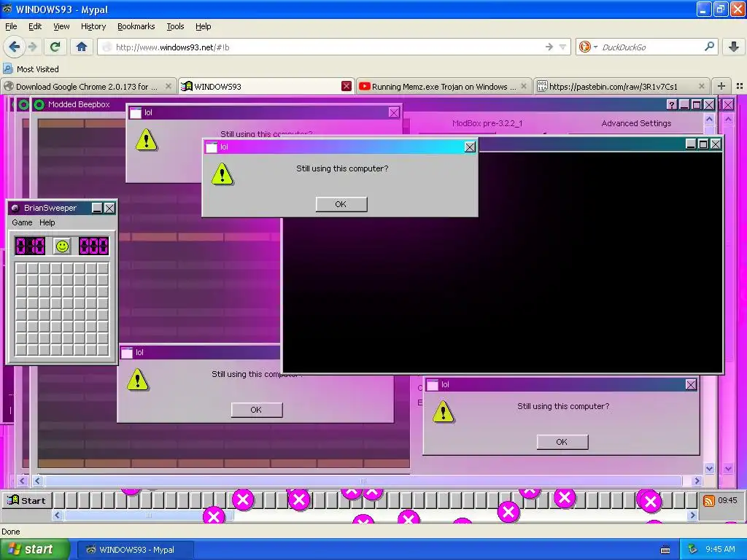Screen dimensions: 747x560
Task: Open the tab groups grid icon
Action: 740,86
